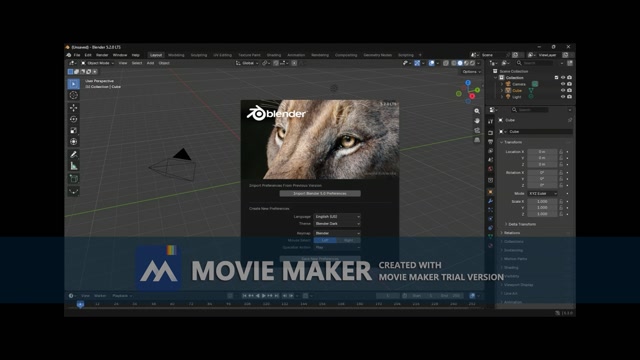The height and width of the screenshot is (360, 640).
Task: Open the Output properties tab
Action: point(490,142)
